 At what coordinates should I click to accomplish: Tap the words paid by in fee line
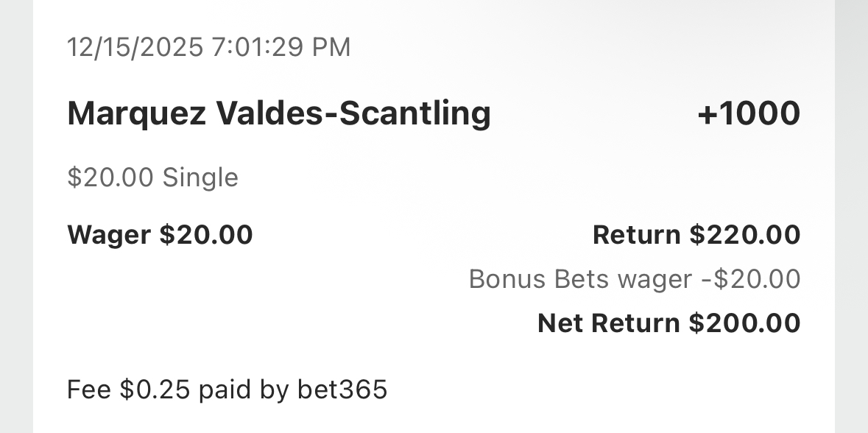pos(244,390)
